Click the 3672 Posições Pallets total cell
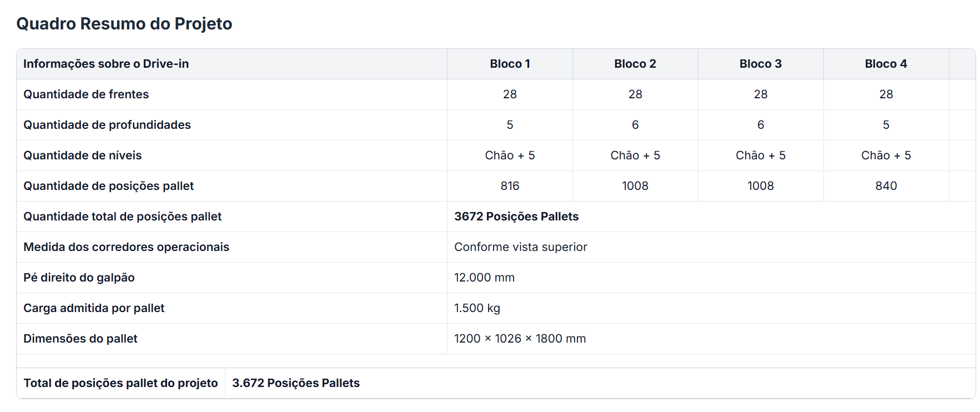This screenshot has height=412, width=980. [x=516, y=217]
